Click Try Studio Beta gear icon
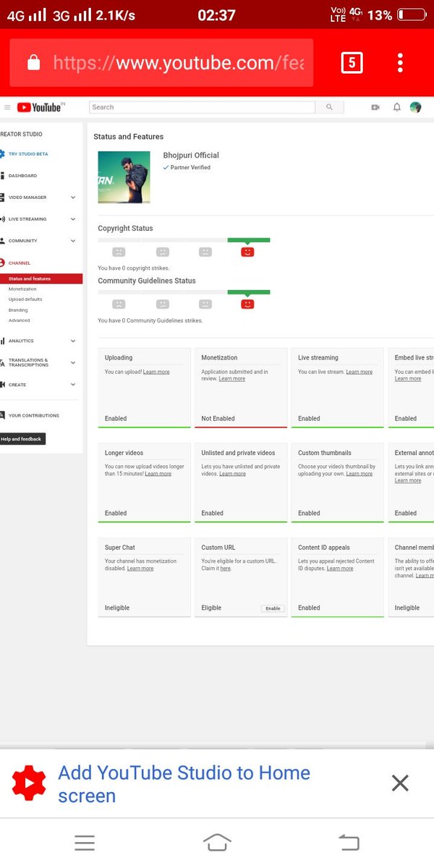Image resolution: width=434 pixels, height=868 pixels. 2,154
